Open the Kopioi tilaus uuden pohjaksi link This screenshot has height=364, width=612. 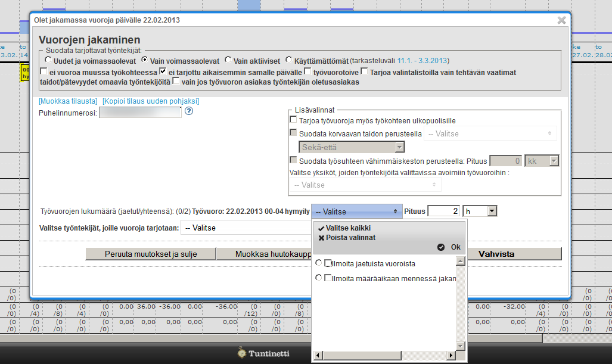click(x=151, y=101)
